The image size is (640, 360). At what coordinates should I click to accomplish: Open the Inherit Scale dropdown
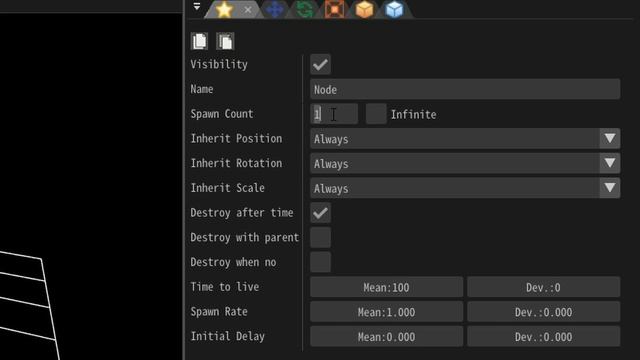[x=465, y=188]
